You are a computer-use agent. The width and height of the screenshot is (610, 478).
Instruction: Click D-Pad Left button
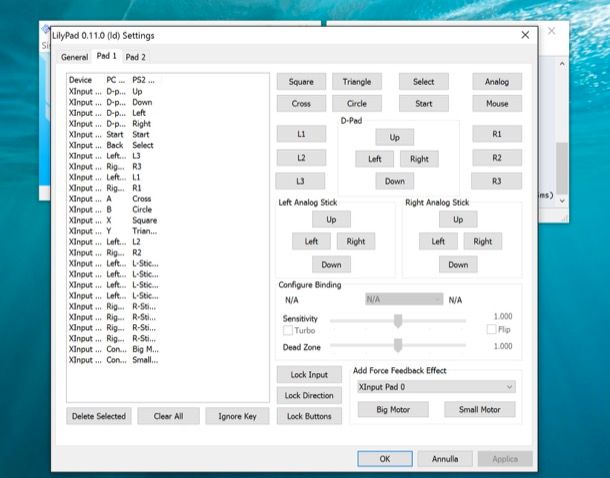374,159
